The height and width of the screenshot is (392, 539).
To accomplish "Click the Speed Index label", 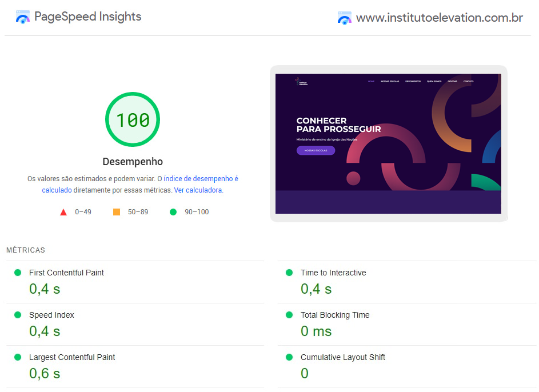I will point(51,315).
